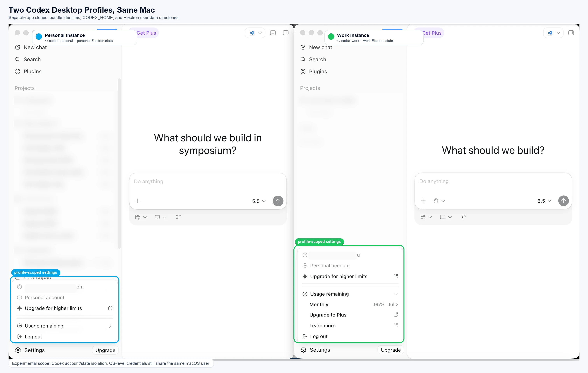
Task: Toggle the right side panel in Personal instance
Action: 285,33
